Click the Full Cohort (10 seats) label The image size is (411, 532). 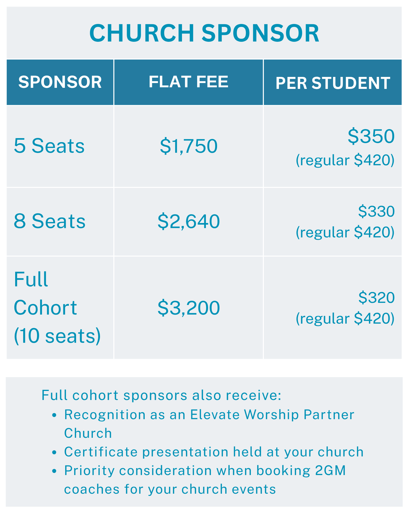coord(57,308)
